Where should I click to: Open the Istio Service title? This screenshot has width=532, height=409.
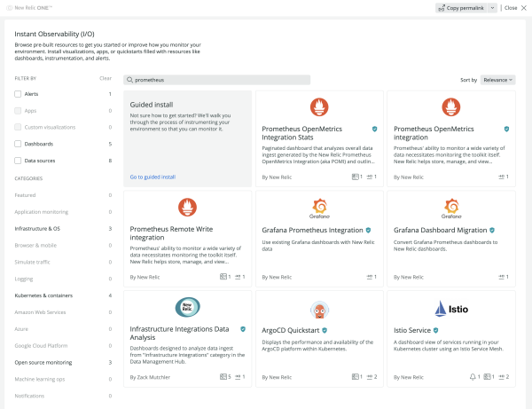tap(412, 330)
